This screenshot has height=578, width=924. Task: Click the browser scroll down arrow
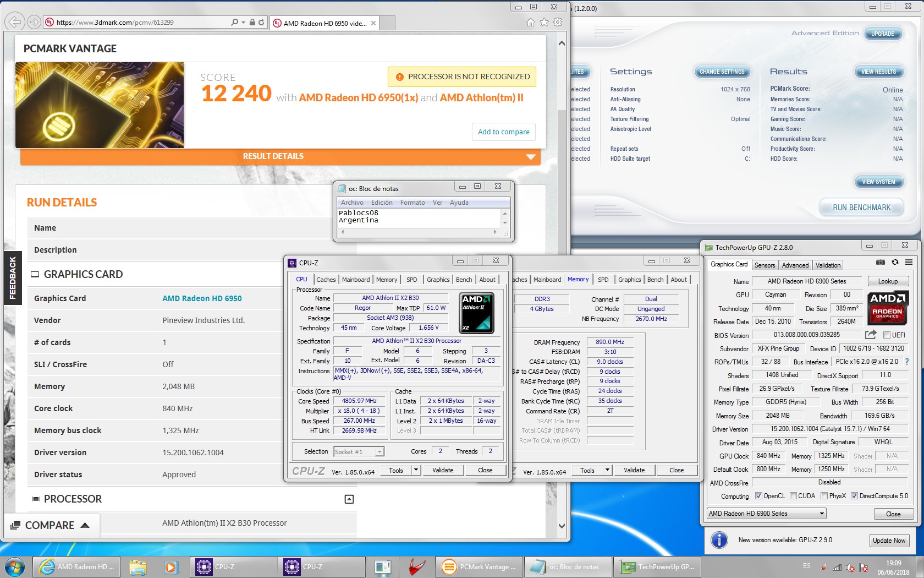(x=562, y=526)
